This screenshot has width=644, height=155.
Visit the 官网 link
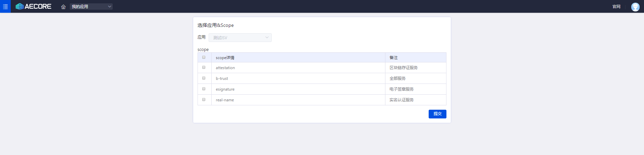tap(616, 7)
